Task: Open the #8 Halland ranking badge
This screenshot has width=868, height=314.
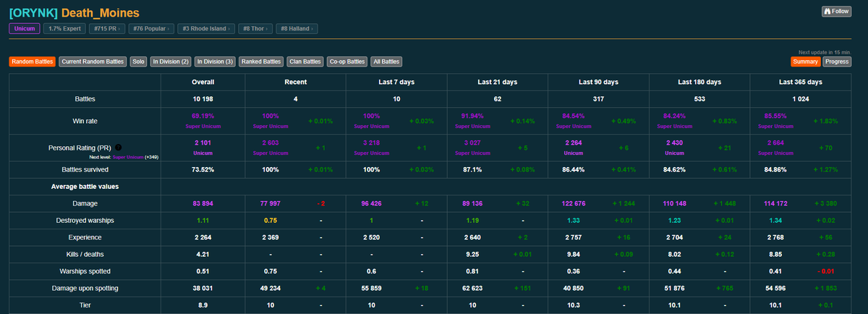Action: [298, 29]
